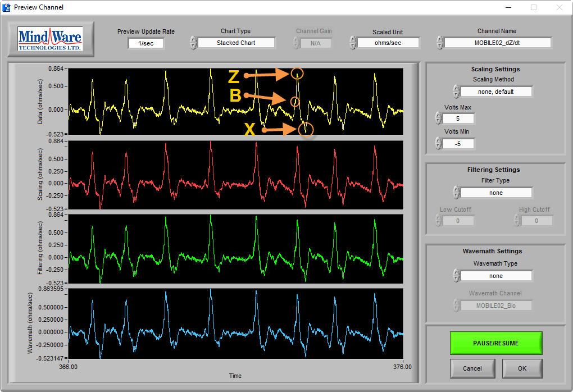573x392 pixels.
Task: Click the Cancel button
Action: (x=472, y=368)
